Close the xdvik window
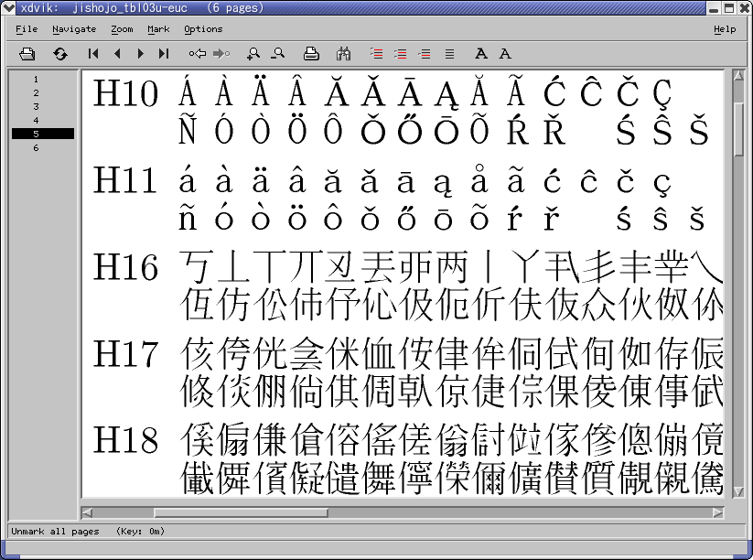The height and width of the screenshot is (560, 753). point(745,8)
